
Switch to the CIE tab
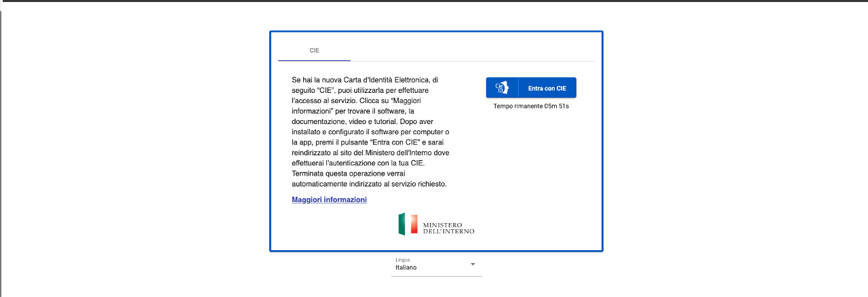314,51
